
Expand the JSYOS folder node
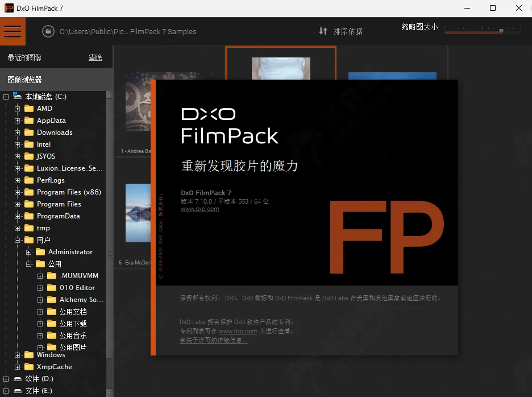(17, 156)
